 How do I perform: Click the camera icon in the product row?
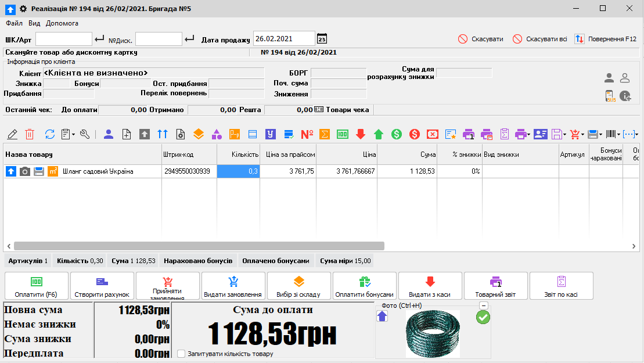click(25, 171)
